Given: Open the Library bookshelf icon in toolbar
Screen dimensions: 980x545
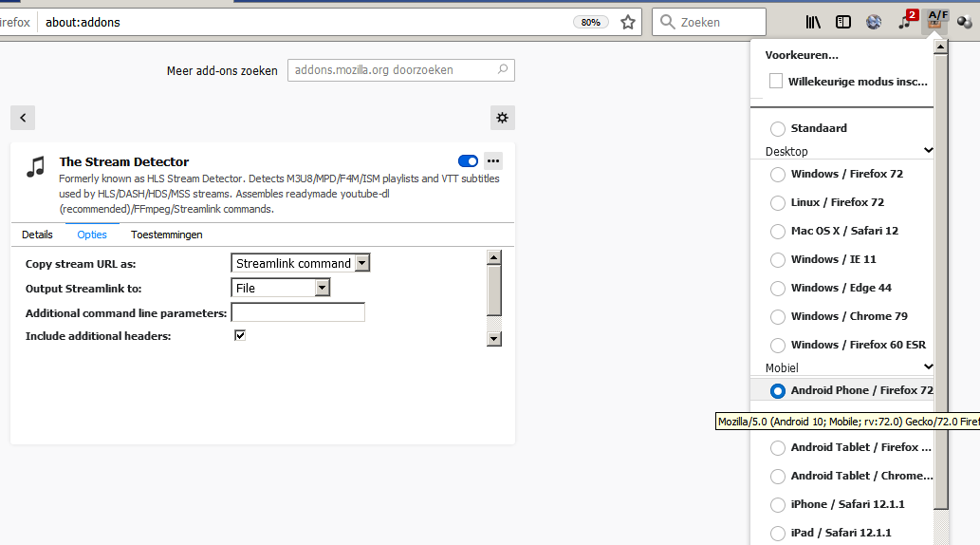Looking at the screenshot, I should click(812, 23).
